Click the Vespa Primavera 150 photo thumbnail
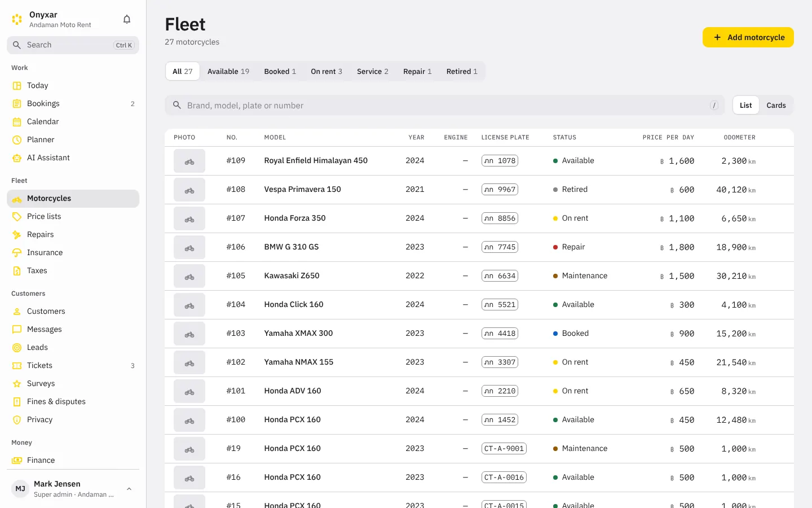Image resolution: width=812 pixels, height=508 pixels. click(189, 190)
